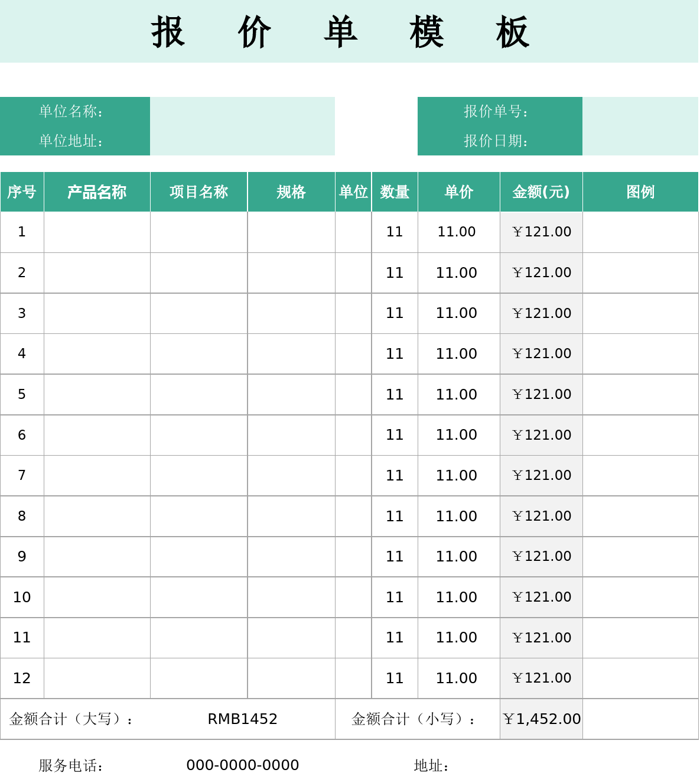Click the 金额合计（小写） label
This screenshot has height=776, width=700.
pos(414,719)
